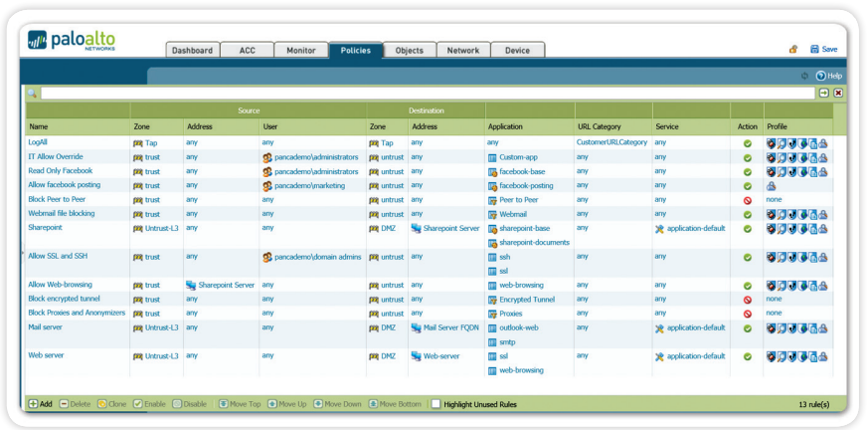Click the refresh icon beside Help

click(805, 76)
